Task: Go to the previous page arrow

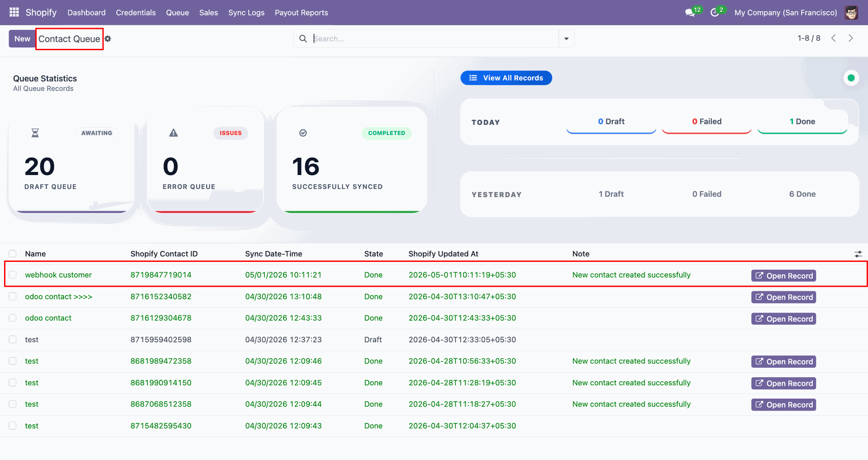Action: pyautogui.click(x=833, y=38)
